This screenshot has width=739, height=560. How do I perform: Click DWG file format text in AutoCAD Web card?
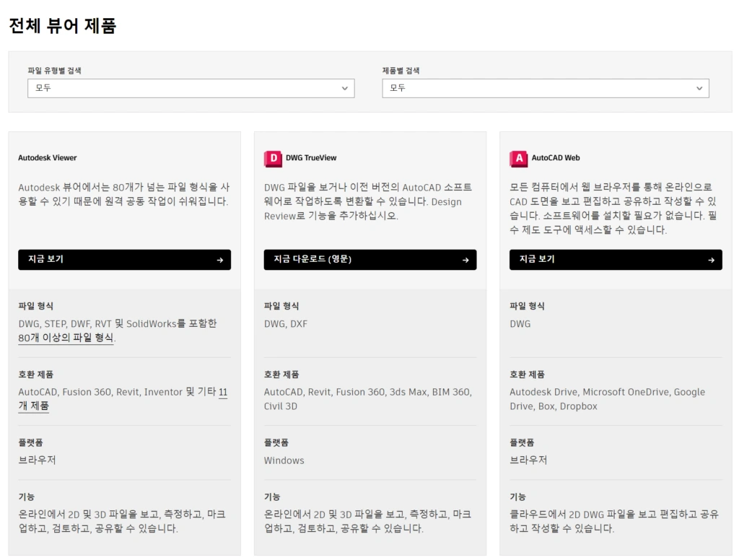tap(520, 324)
